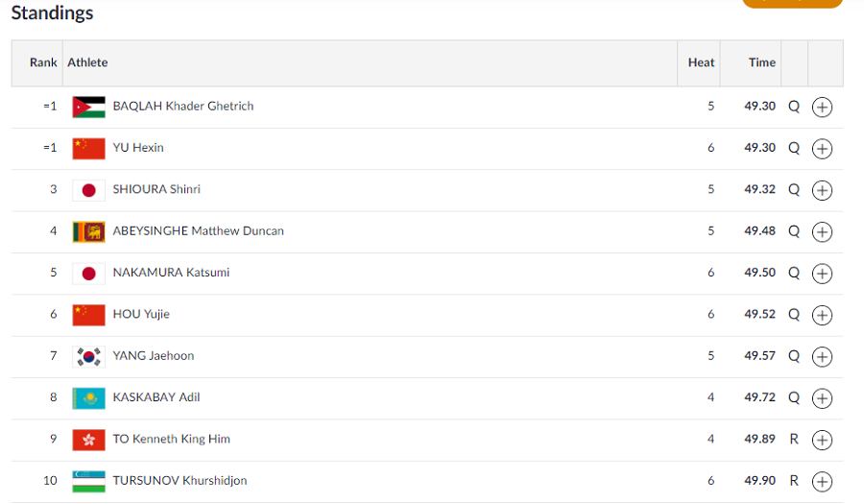Sort by the Heat column header
Screen dimensions: 864x504
pos(701,62)
